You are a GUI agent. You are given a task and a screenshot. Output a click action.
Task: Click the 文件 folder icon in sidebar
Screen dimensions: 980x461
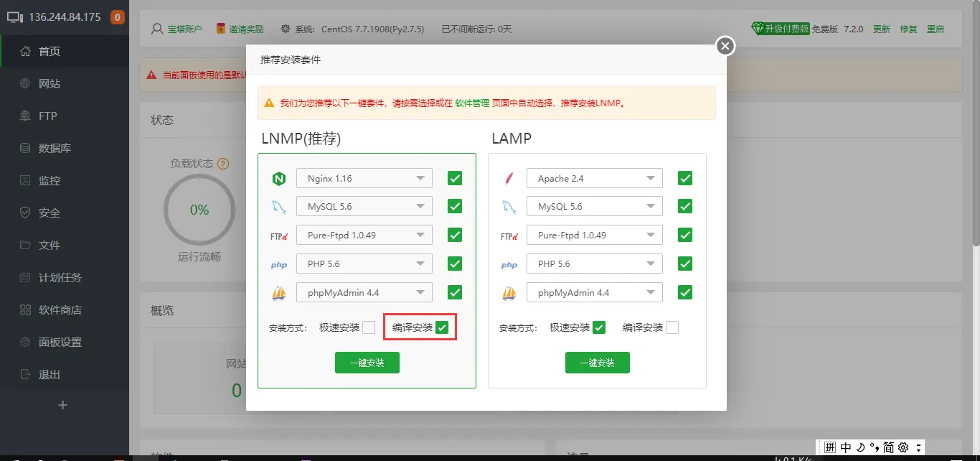26,245
